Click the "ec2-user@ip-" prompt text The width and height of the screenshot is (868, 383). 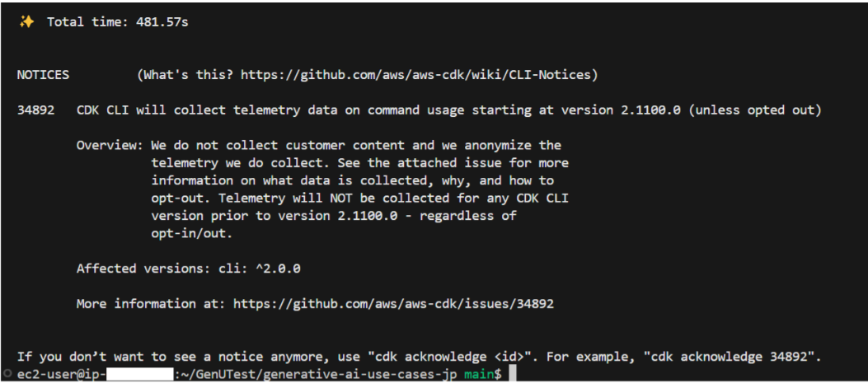point(61,374)
